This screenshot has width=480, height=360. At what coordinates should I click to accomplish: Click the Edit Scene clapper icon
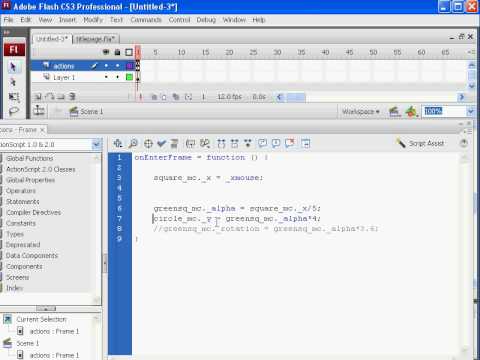click(394, 111)
